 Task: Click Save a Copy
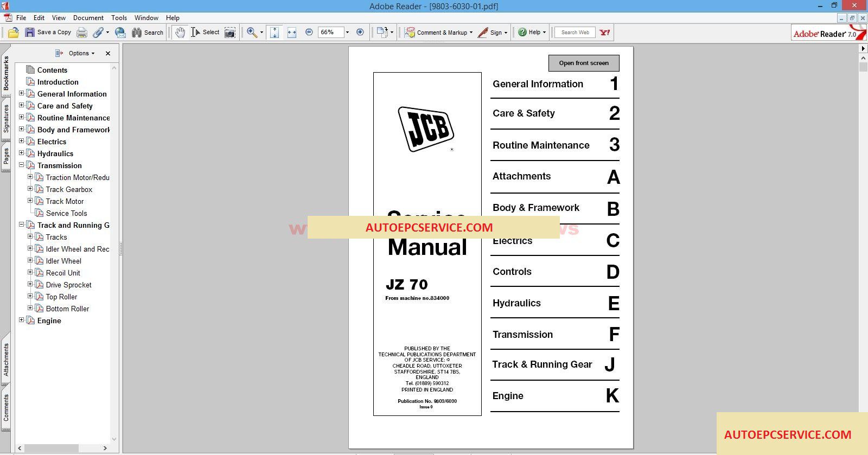(x=48, y=33)
